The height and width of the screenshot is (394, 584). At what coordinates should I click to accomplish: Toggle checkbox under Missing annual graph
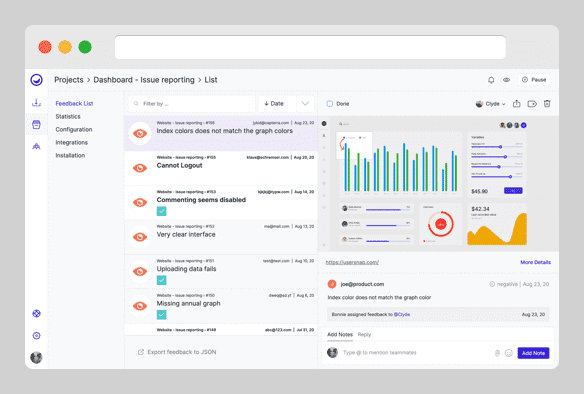(161, 315)
